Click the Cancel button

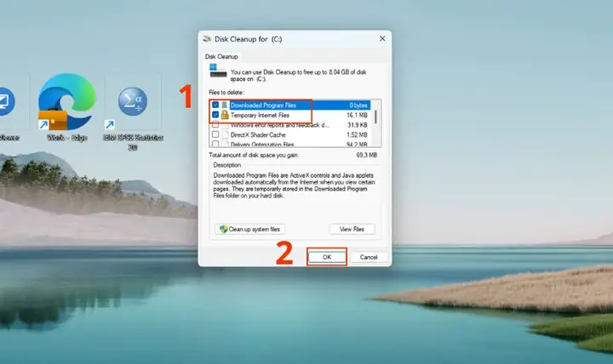(369, 257)
